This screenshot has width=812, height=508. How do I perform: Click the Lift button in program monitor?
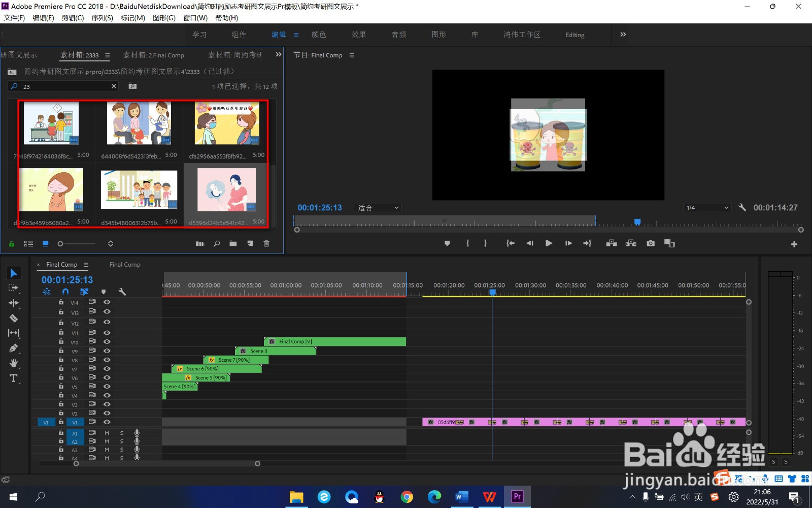point(612,243)
